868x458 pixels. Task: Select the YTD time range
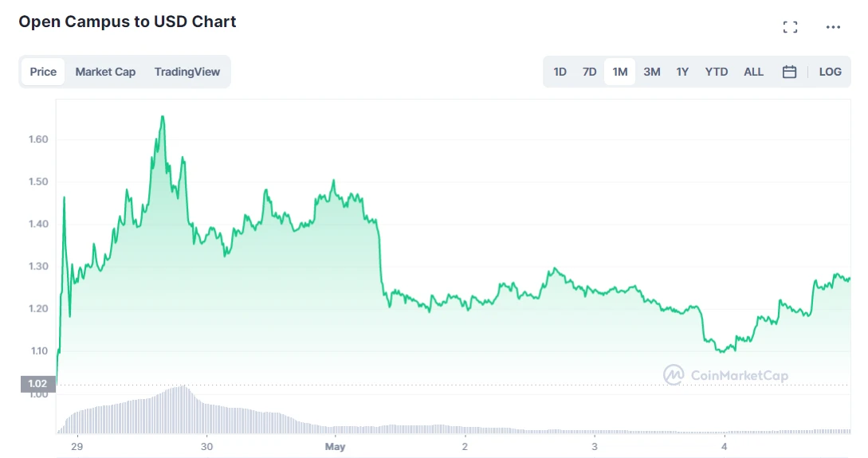(716, 72)
